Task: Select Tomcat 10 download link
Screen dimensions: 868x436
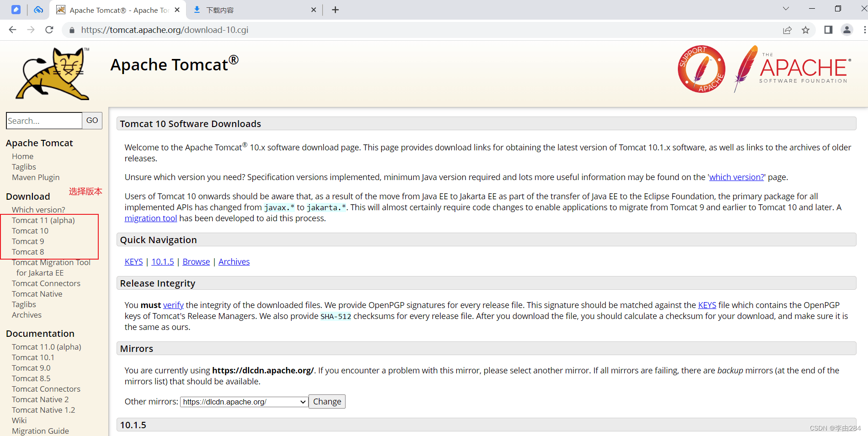Action: click(x=30, y=231)
